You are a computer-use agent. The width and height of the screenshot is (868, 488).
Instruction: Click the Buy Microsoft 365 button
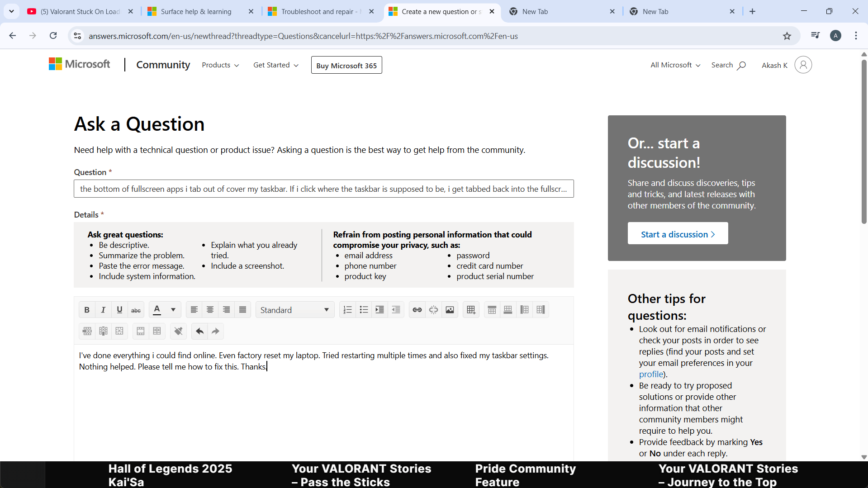point(346,65)
